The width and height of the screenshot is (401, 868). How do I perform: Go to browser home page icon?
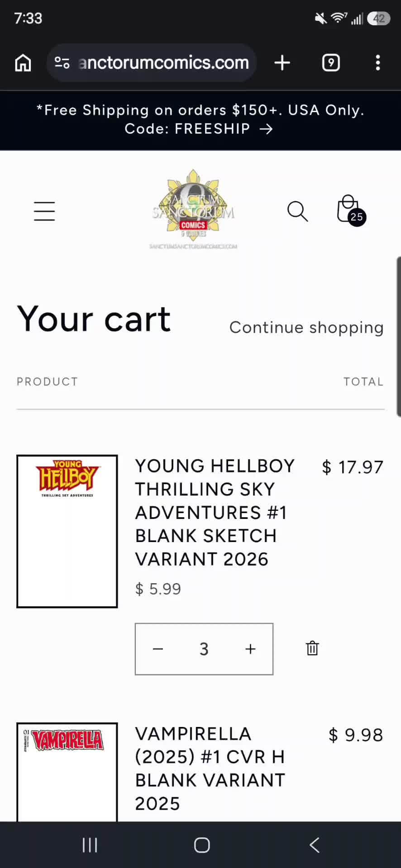[x=23, y=63]
